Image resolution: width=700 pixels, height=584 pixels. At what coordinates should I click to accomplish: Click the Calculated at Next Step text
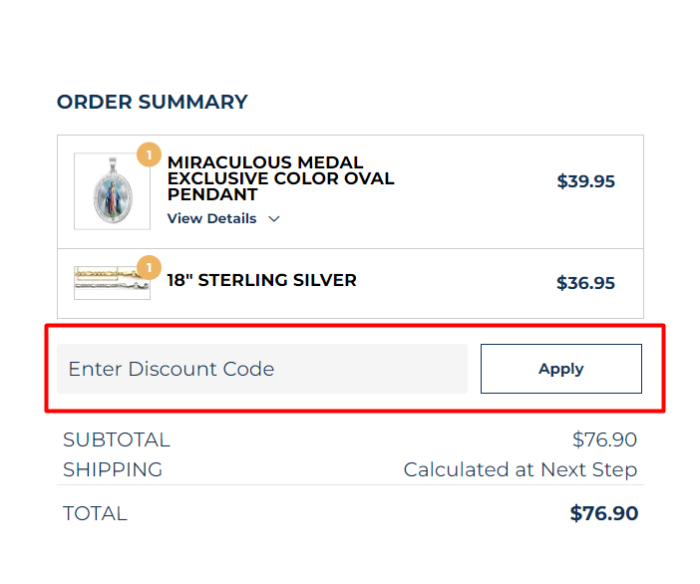(520, 469)
